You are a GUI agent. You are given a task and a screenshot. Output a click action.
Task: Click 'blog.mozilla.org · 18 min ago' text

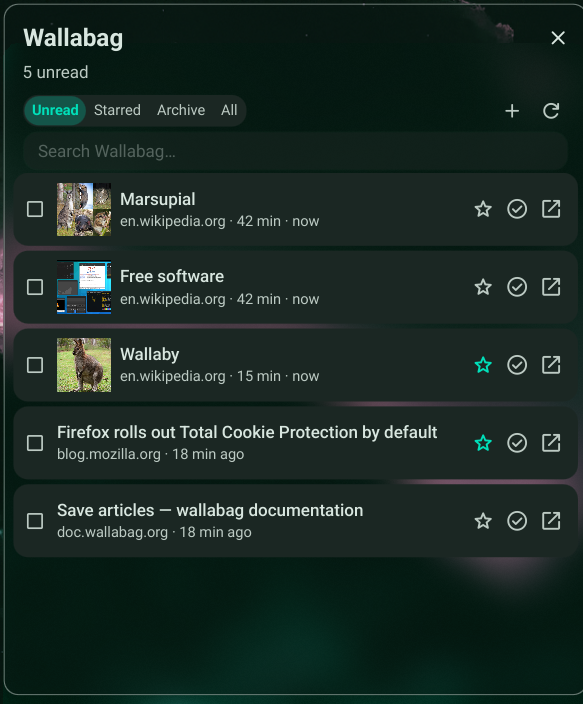[x=150, y=454]
